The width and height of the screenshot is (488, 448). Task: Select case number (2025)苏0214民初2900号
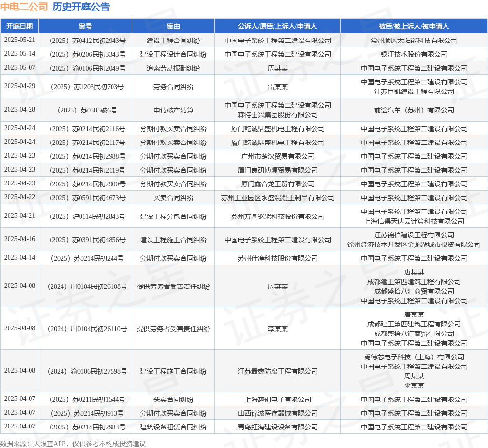point(88,184)
